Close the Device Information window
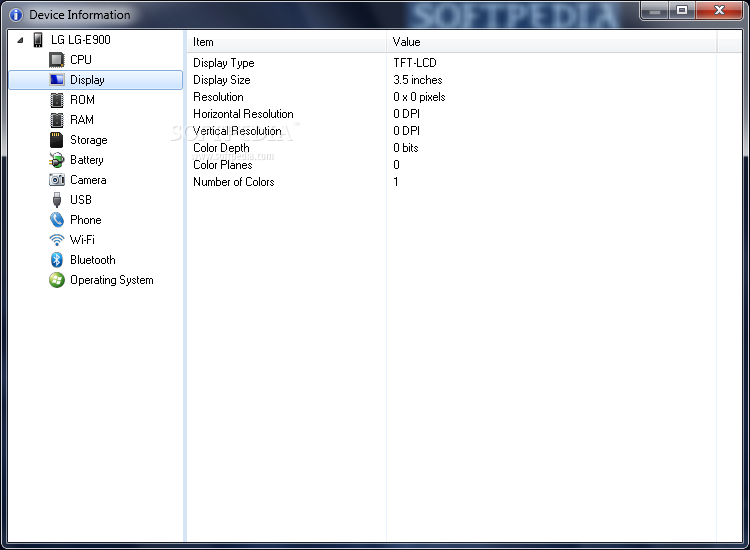The image size is (750, 550). coord(719,11)
